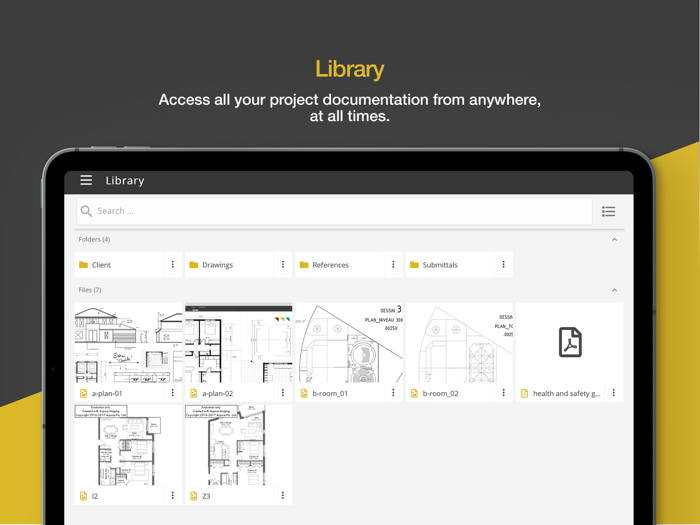The image size is (700, 525).
Task: Click the Client folder icon
Action: (83, 265)
